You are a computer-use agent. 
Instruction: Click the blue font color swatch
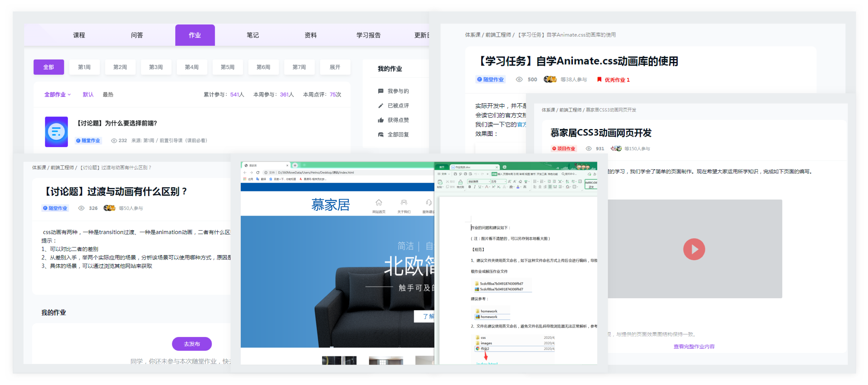[518, 187]
